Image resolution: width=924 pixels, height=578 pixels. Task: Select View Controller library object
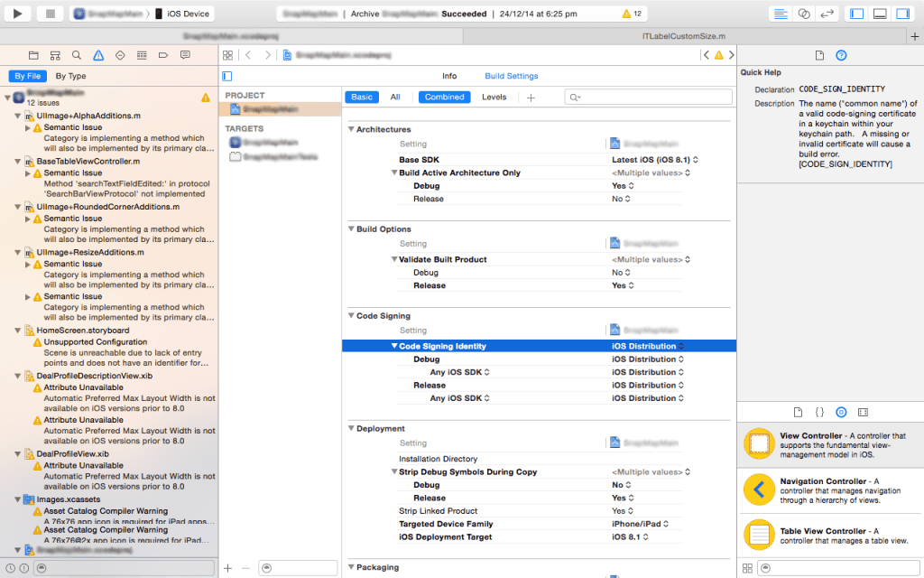[830, 444]
